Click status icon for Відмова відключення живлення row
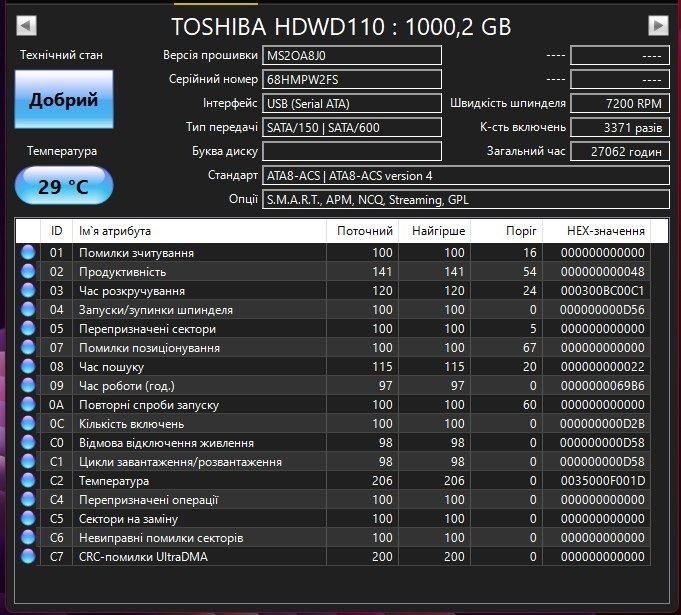 pos(28,443)
